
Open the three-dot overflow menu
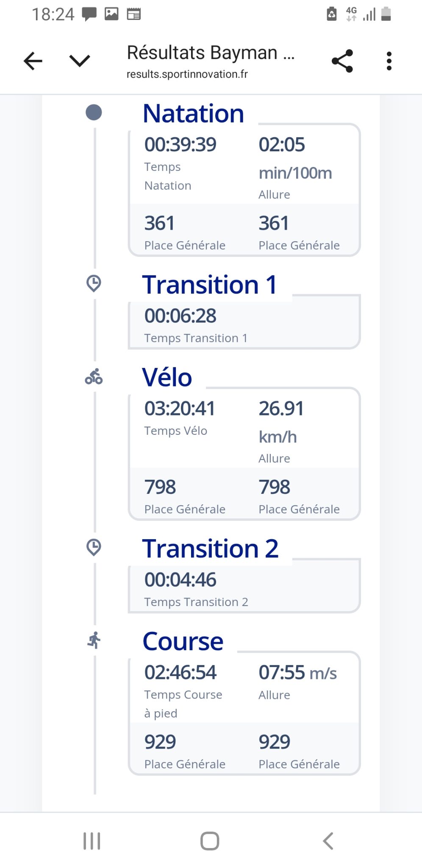tap(389, 61)
